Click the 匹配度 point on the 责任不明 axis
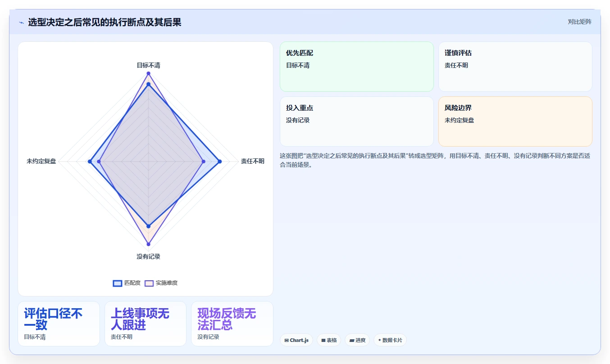The height and width of the screenshot is (364, 610). pos(219,161)
